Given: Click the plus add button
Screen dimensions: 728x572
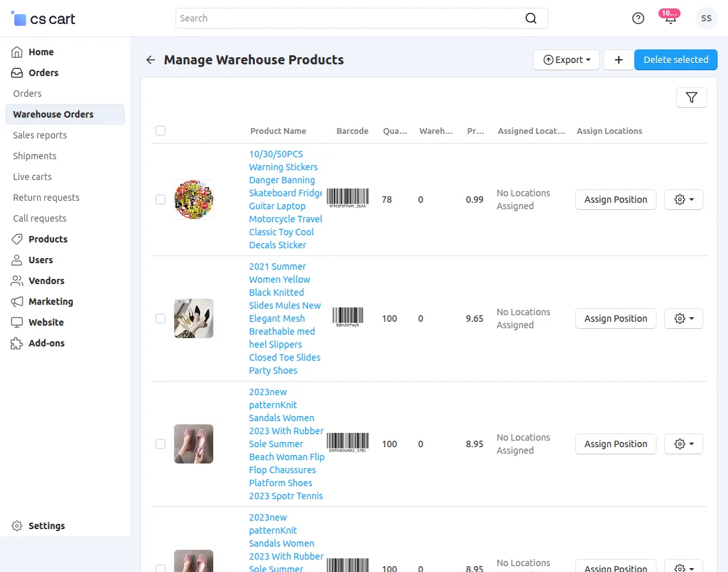Looking at the screenshot, I should 619,60.
